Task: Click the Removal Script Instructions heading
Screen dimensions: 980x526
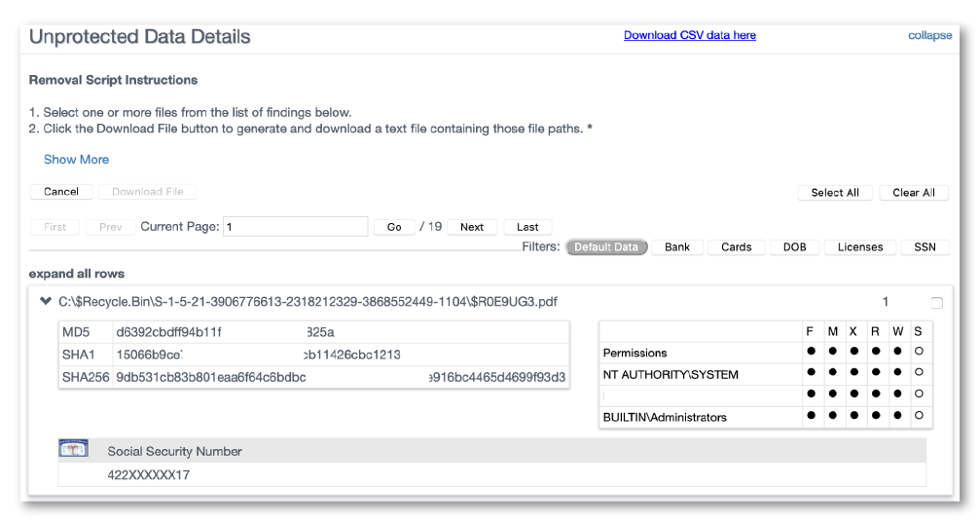Action: 113,80
